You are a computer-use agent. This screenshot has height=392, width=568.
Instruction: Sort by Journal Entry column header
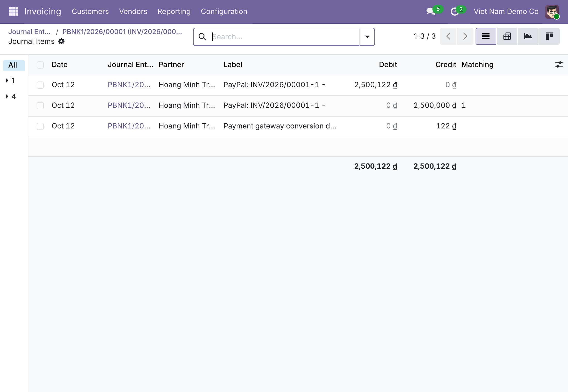(130, 64)
